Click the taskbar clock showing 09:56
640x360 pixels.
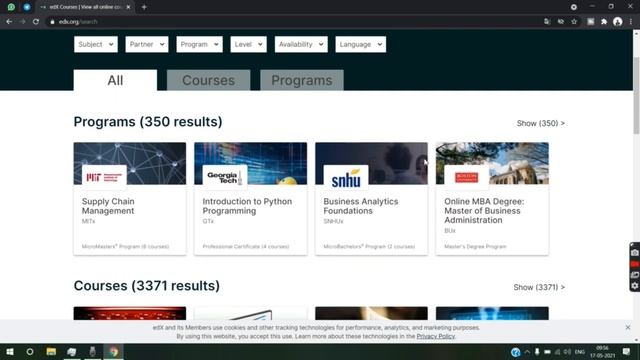(x=602, y=352)
